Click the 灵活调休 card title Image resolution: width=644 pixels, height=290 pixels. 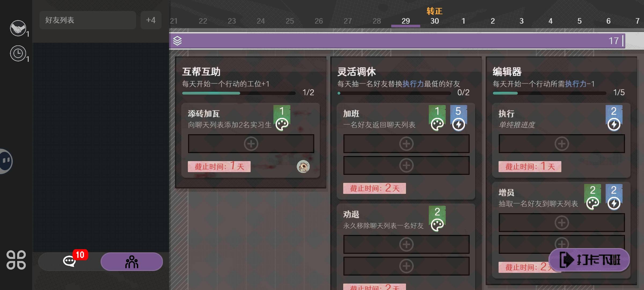[x=356, y=72]
